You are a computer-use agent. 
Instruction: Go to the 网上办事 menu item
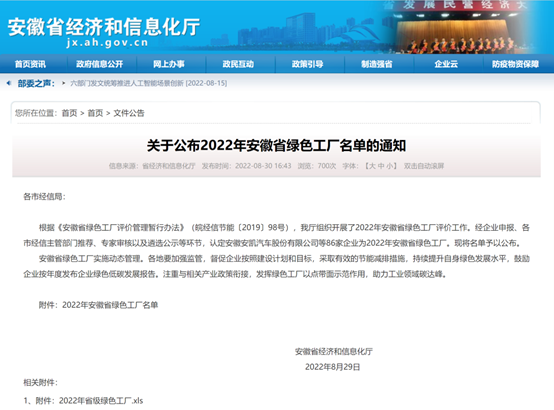point(169,64)
